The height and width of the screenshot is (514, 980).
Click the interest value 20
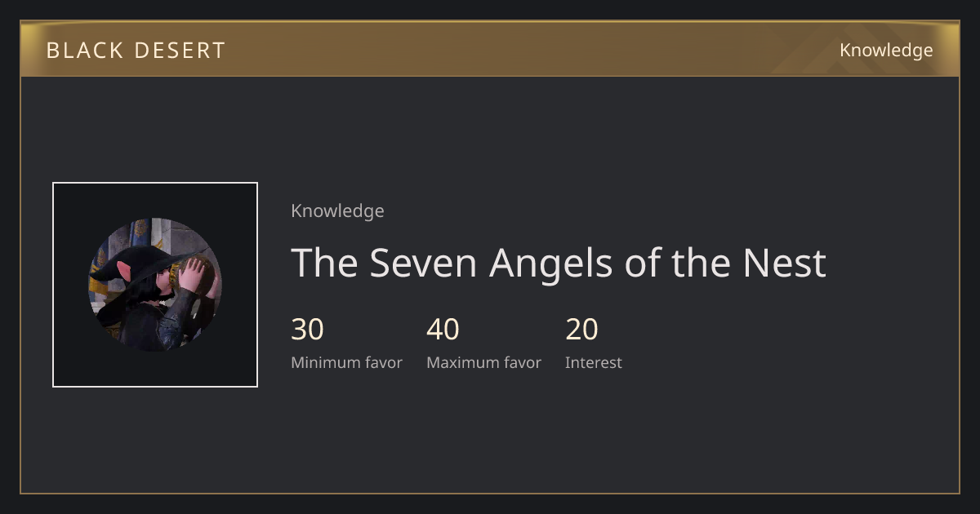pyautogui.click(x=581, y=330)
